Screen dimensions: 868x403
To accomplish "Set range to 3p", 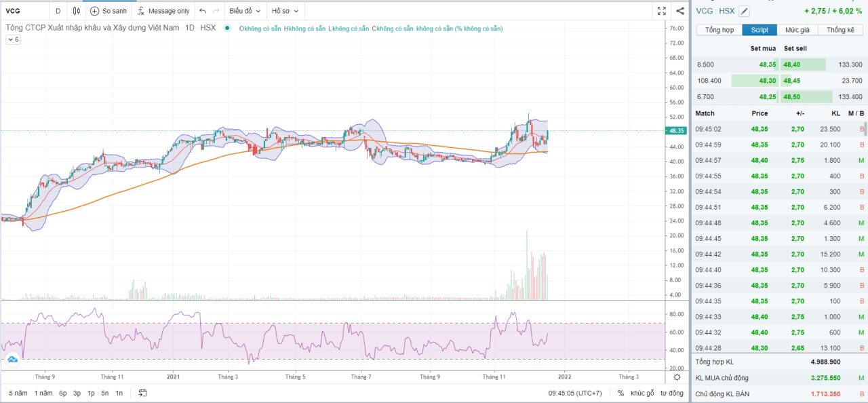I will [77, 393].
